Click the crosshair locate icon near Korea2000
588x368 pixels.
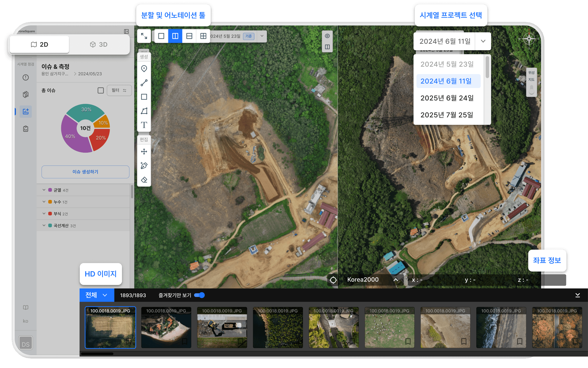pos(333,280)
